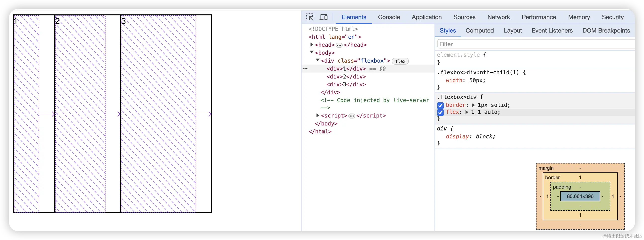Open the Memory tab
The width and height of the screenshot is (644, 240).
pyautogui.click(x=579, y=17)
